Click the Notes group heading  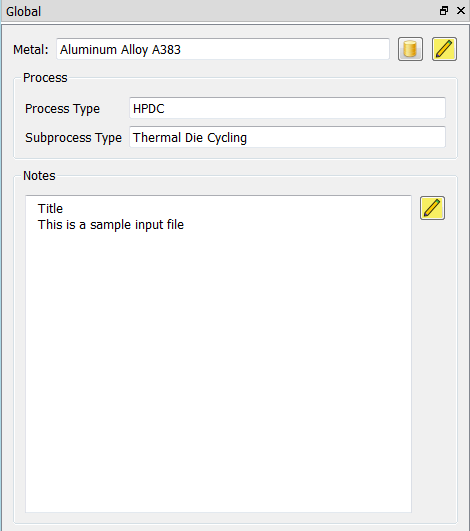pyautogui.click(x=39, y=176)
